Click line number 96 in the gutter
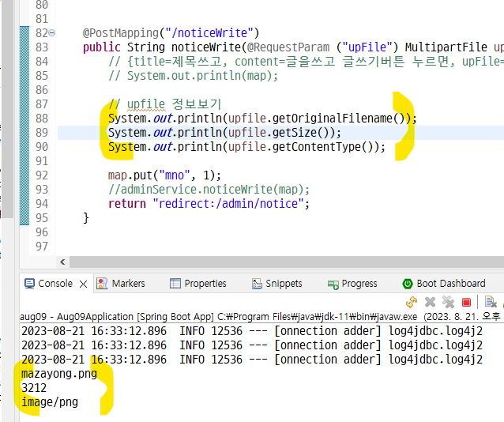 click(x=42, y=232)
